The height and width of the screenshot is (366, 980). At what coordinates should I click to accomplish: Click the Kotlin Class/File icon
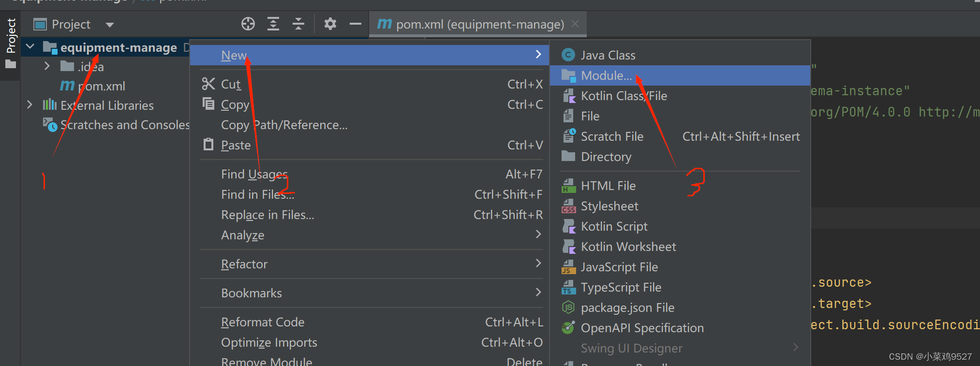(569, 96)
